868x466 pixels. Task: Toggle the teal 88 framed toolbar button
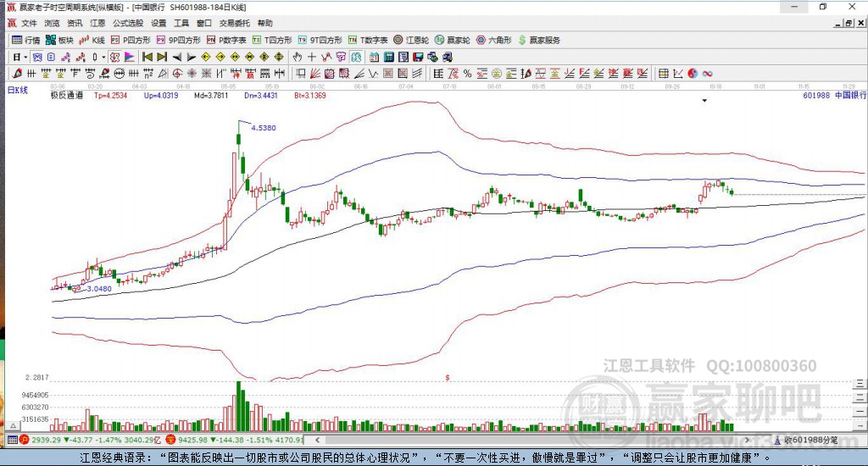pos(356,57)
